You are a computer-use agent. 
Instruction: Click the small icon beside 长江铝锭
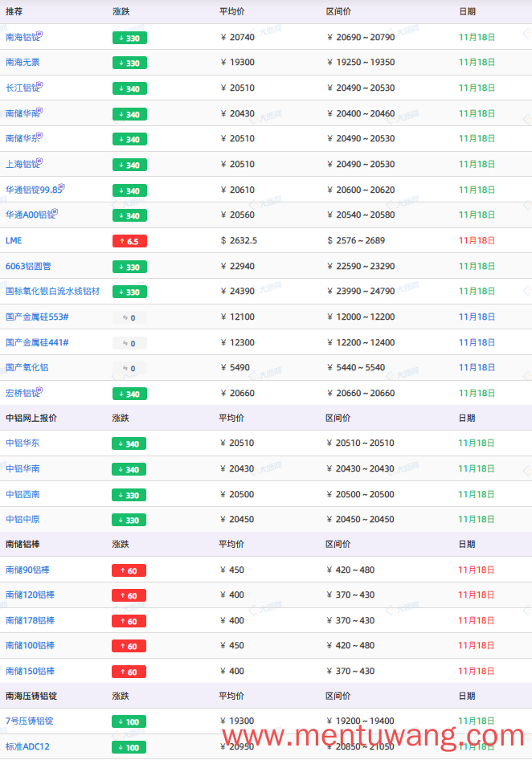point(39,85)
